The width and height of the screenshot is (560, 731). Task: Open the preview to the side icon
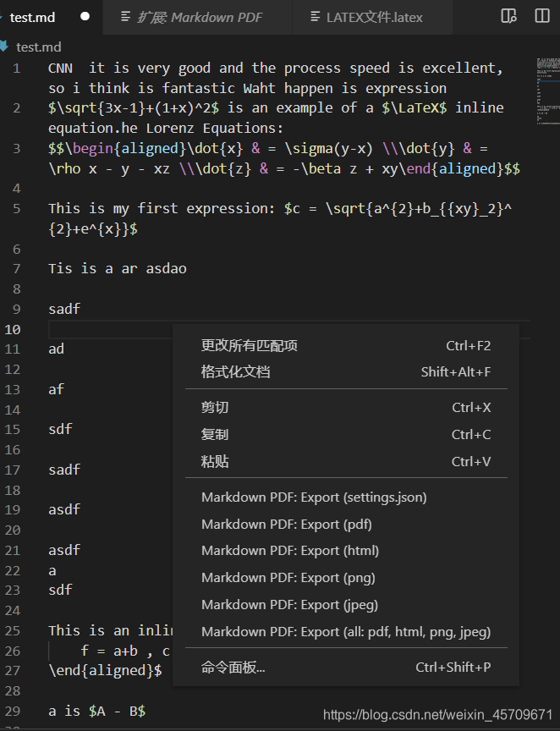coord(508,16)
